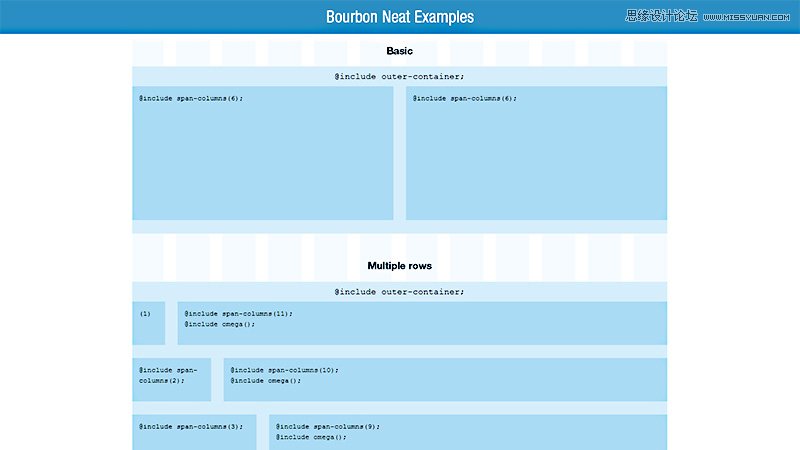Click the span-columns(9) code line
Viewport: 800px width, 450px height.
tap(328, 426)
